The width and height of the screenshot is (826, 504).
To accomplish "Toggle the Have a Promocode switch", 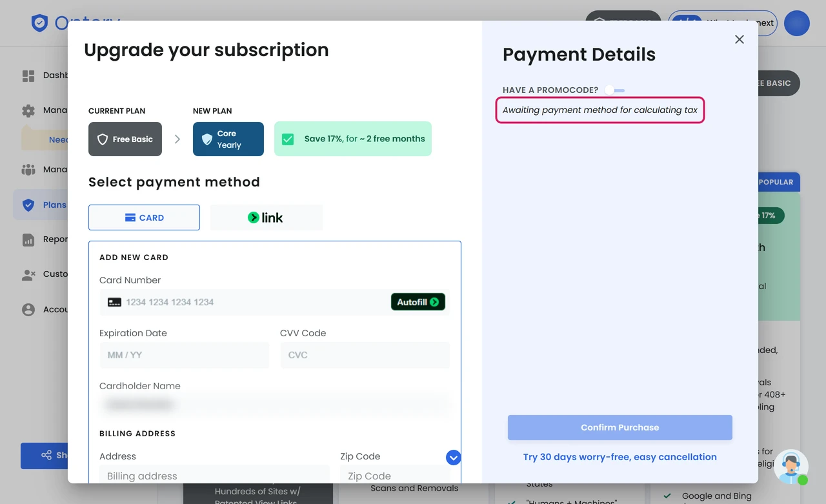I will coord(614,90).
